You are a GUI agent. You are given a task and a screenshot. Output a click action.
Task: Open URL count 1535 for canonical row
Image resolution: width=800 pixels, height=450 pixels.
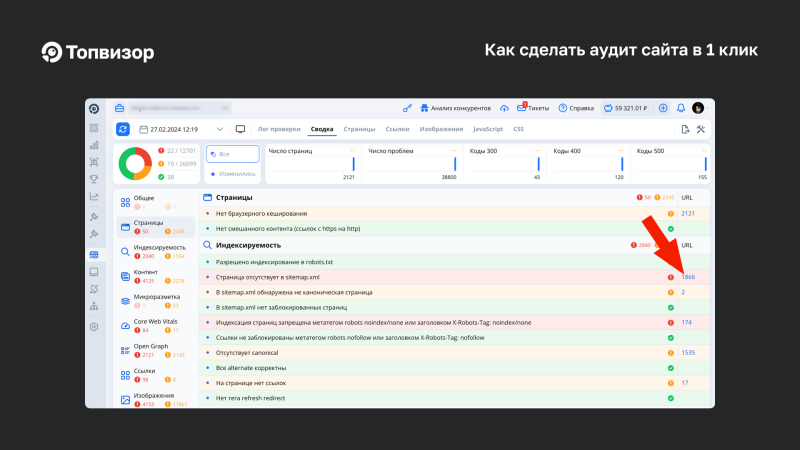[688, 353]
